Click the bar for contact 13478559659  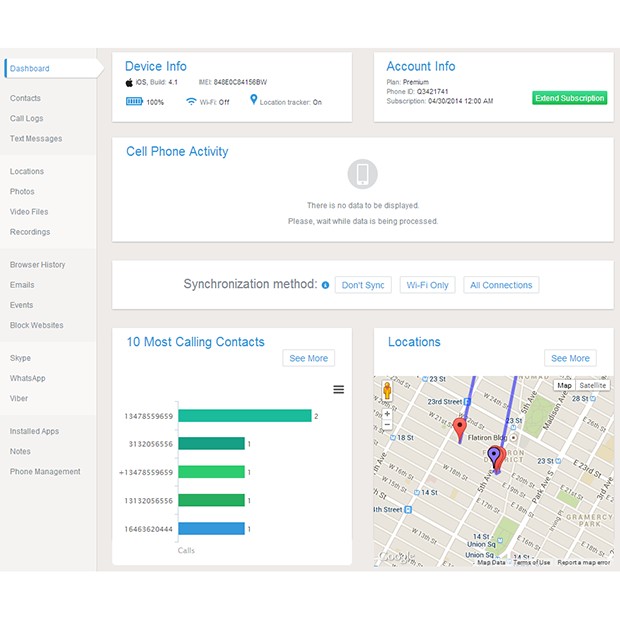(x=245, y=416)
